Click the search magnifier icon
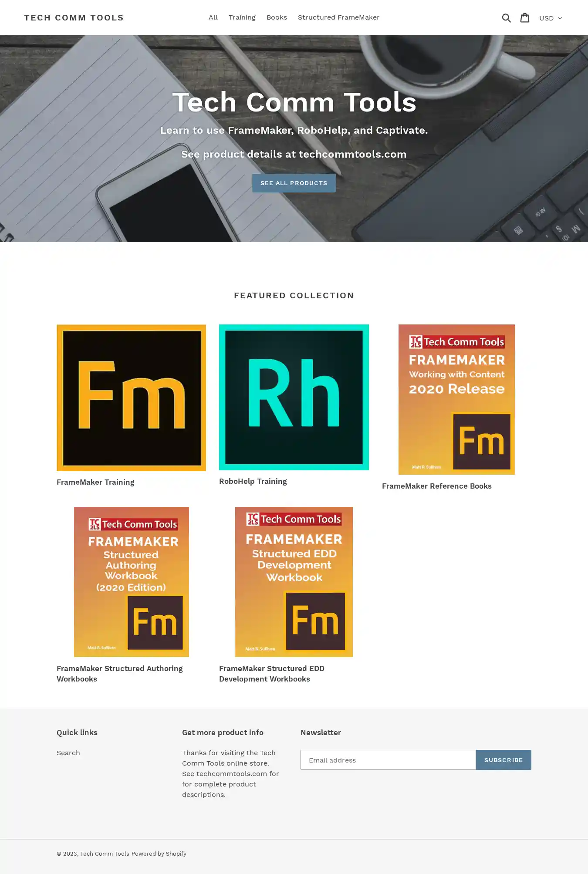The image size is (588, 874). pyautogui.click(x=506, y=18)
